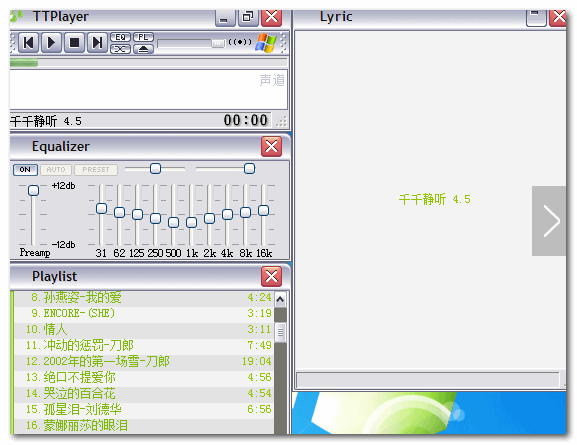Select playlist song 13. 绝口不提爱你
577x445 pixels.
[x=144, y=378]
